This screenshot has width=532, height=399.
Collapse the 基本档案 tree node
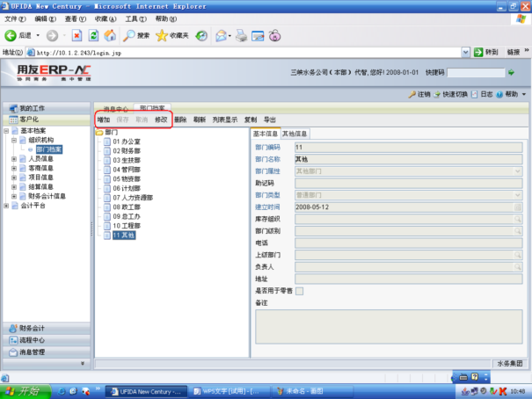pyautogui.click(x=6, y=131)
